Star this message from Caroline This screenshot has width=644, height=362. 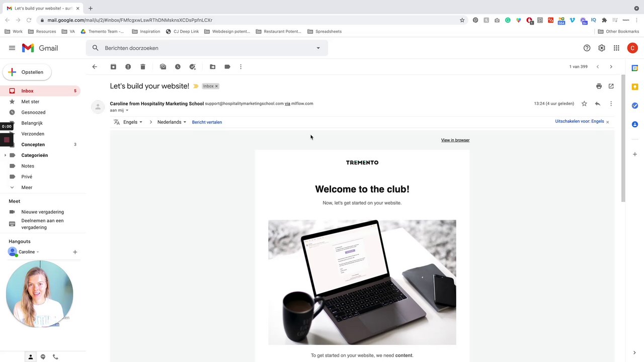click(584, 104)
